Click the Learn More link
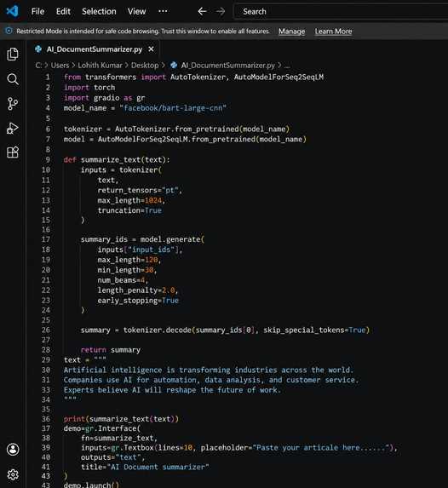This screenshot has height=488, width=448. click(x=333, y=32)
